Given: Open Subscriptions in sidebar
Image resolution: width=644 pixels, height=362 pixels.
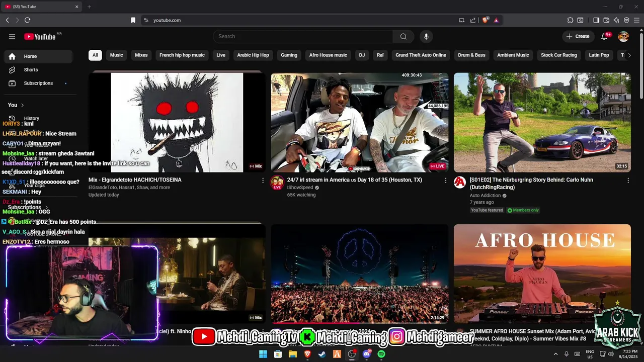Looking at the screenshot, I should pos(38,83).
